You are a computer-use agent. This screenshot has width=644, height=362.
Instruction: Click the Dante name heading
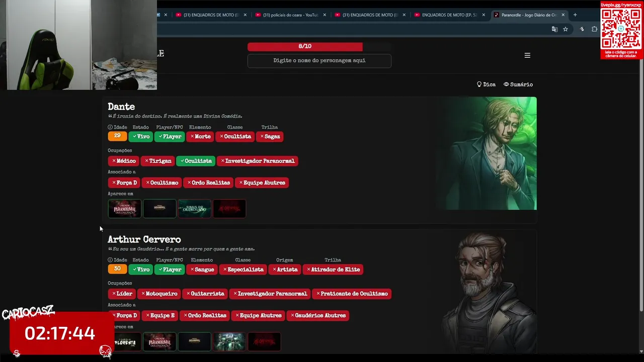coord(121,107)
